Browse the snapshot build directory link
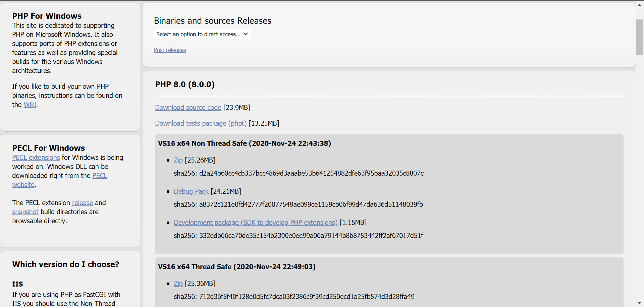Viewport: 644px width, 307px height. point(25,212)
